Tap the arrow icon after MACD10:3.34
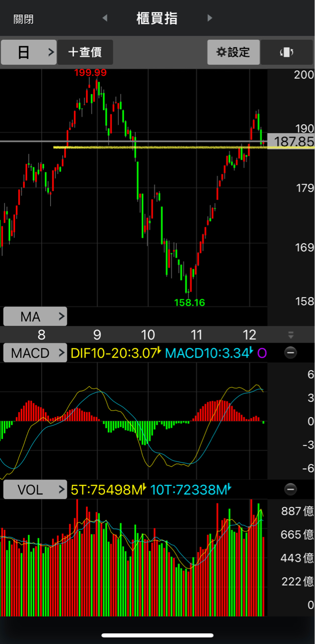The image size is (315, 644). [x=251, y=352]
